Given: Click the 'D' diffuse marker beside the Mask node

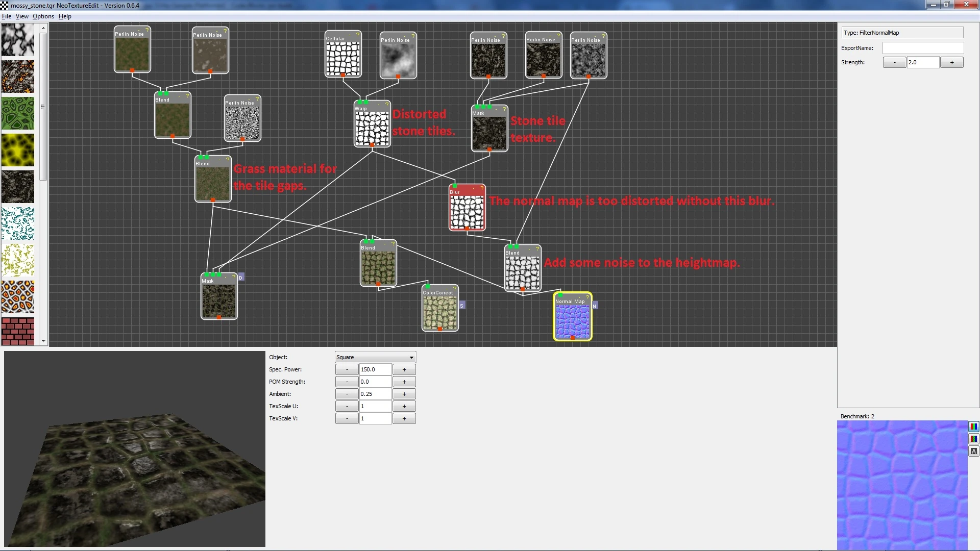Looking at the screenshot, I should click(241, 277).
